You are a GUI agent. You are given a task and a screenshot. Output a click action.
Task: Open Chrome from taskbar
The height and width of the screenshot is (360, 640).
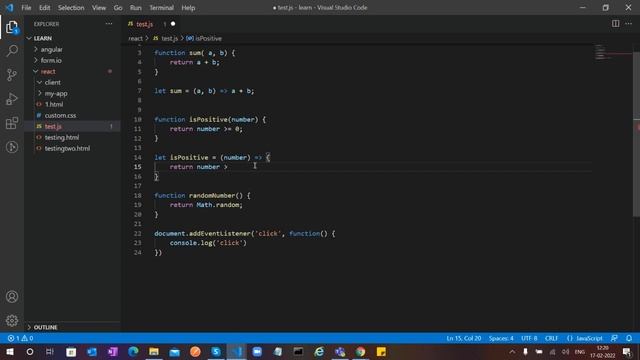[x=360, y=352]
